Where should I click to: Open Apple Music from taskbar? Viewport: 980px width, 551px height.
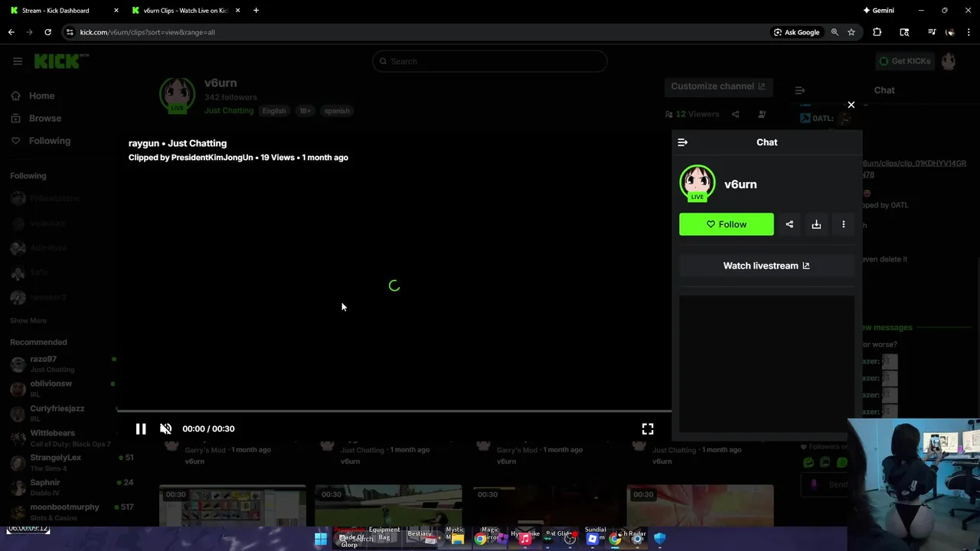(x=524, y=539)
